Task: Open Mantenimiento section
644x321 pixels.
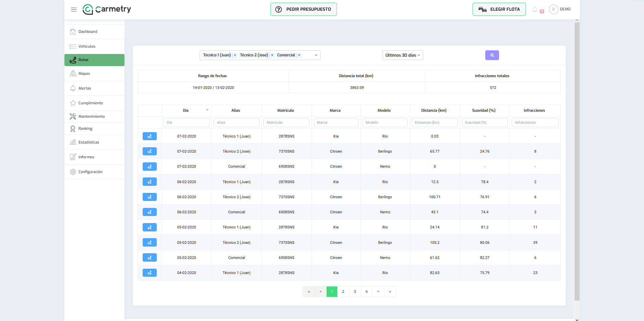Action: pos(94,116)
